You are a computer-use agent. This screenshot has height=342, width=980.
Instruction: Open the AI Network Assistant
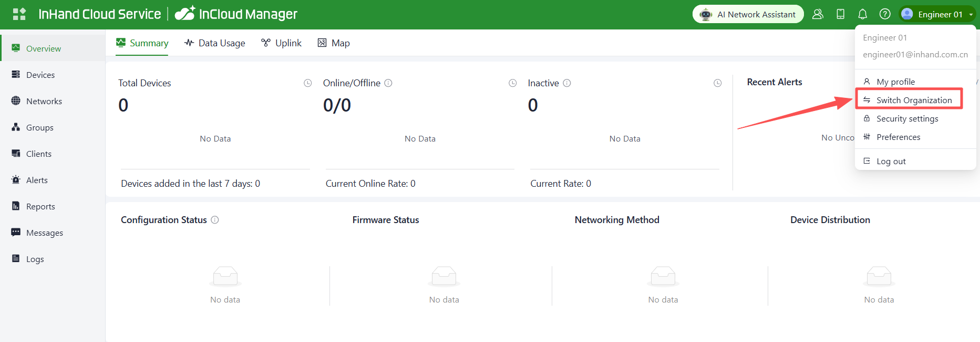tap(748, 14)
